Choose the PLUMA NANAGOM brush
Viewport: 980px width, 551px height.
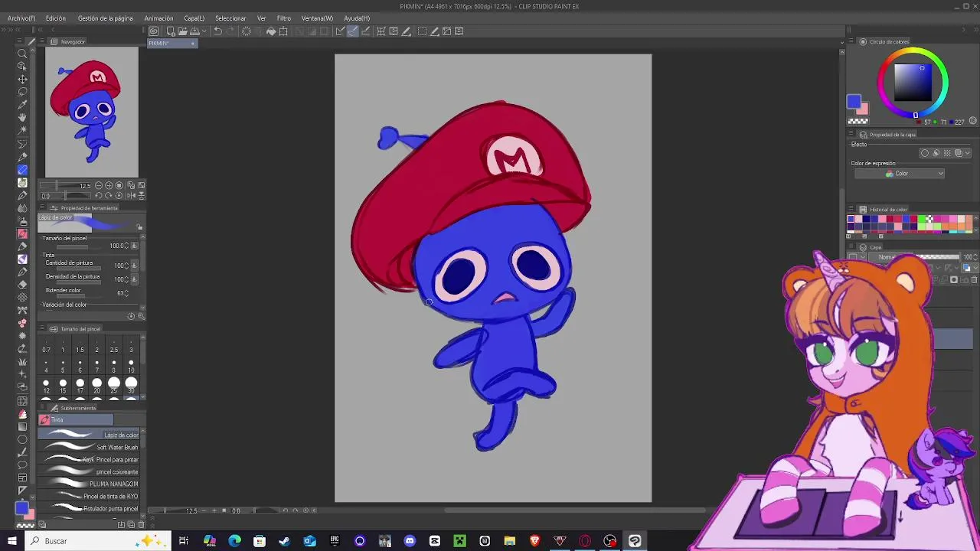point(90,484)
